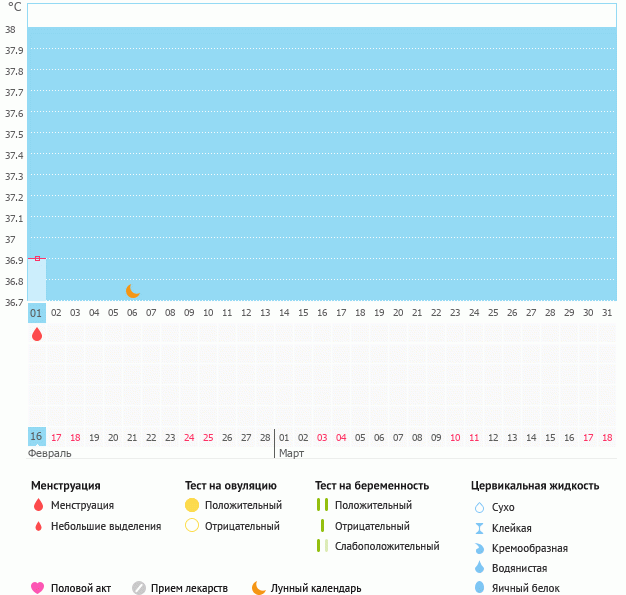Click the sticky cervical fluid hourglass icon
Screen dimensions: 626x595
click(479, 528)
